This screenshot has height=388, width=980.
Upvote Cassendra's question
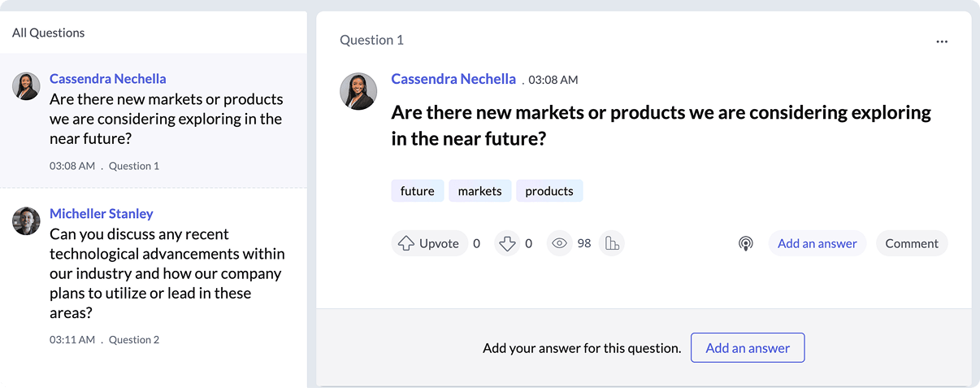click(429, 243)
